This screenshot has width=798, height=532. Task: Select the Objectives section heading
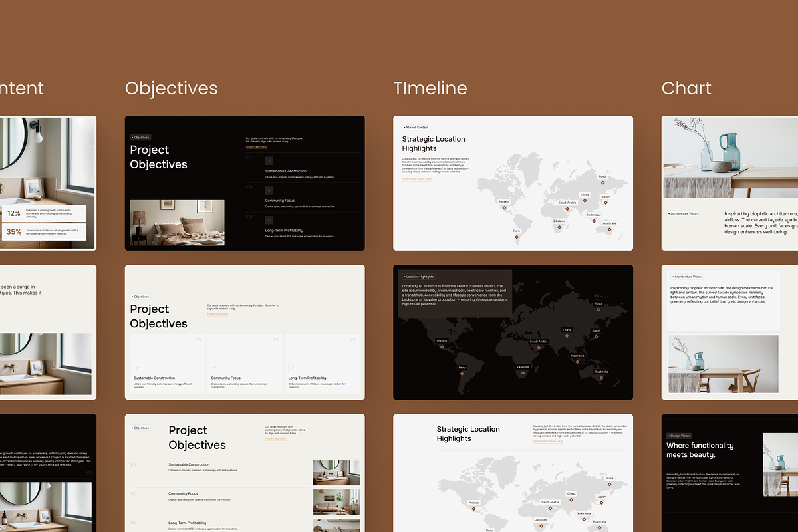click(x=171, y=88)
